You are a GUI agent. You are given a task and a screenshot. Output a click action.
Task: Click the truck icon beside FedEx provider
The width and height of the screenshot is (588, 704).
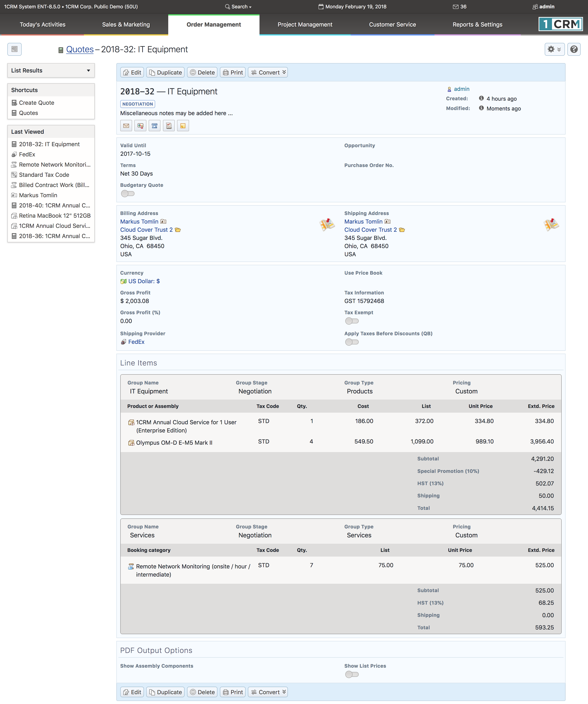pyautogui.click(x=123, y=342)
